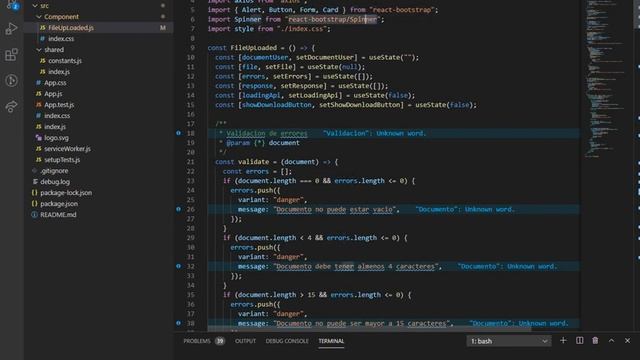The height and width of the screenshot is (360, 640).
Task: Select the TERMINAL tab
Action: tap(331, 341)
